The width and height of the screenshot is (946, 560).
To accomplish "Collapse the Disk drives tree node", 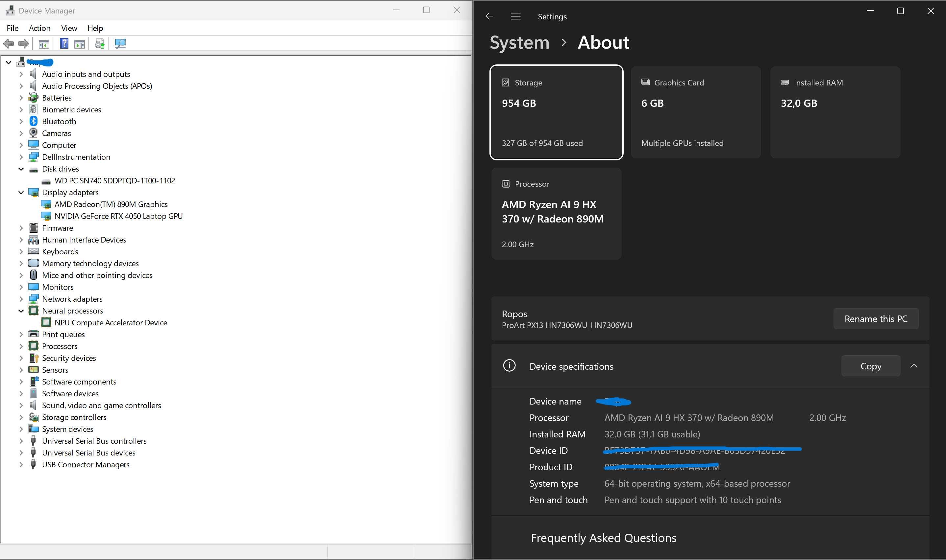I will coord(21,169).
